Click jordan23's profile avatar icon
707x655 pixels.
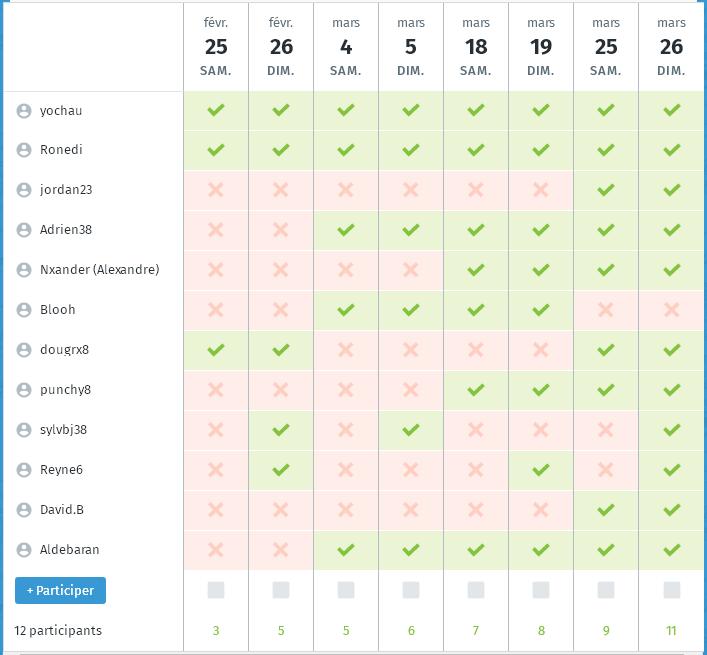pyautogui.click(x=24, y=190)
